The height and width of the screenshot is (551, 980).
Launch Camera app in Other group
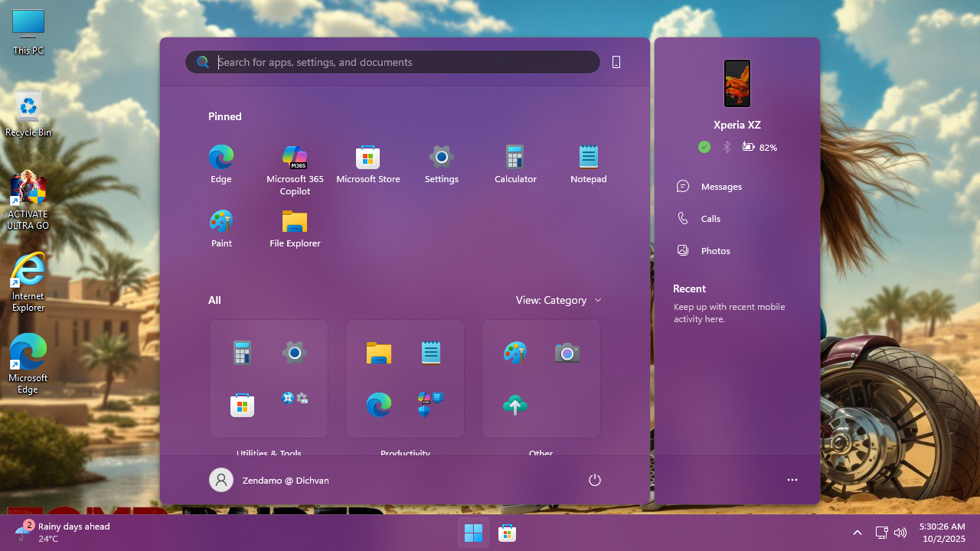(x=567, y=353)
